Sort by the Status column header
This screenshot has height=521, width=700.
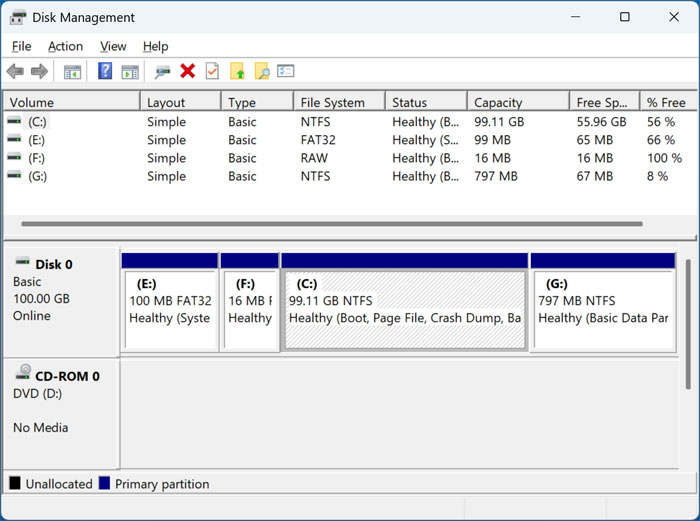click(426, 102)
